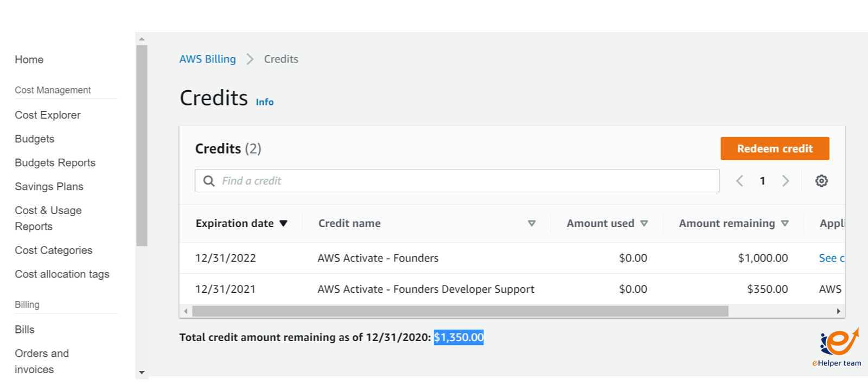
Task: Sort by Credit name column arrow
Action: [x=532, y=223]
